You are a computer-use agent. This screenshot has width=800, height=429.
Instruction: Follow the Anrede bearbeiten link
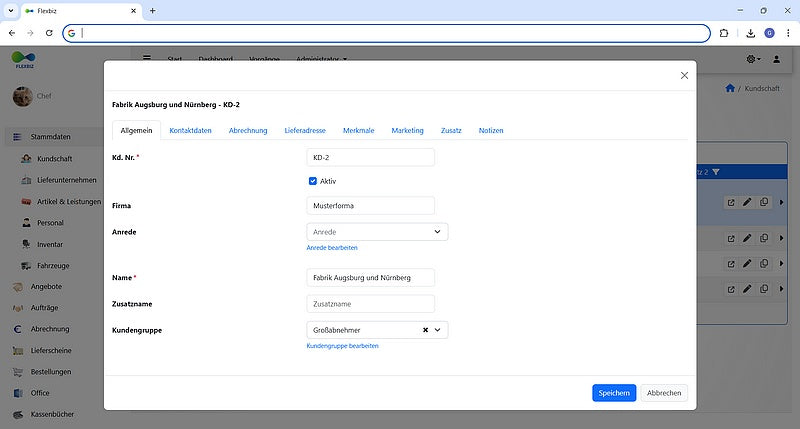coord(331,247)
